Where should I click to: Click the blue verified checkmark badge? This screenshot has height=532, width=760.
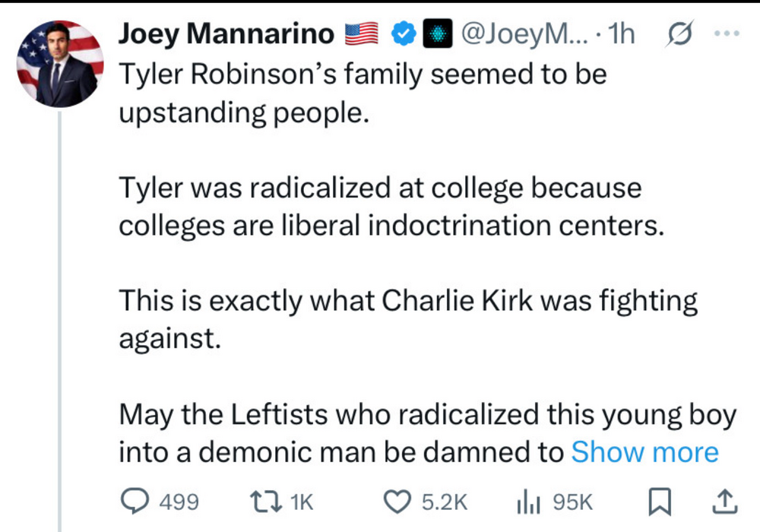(403, 34)
